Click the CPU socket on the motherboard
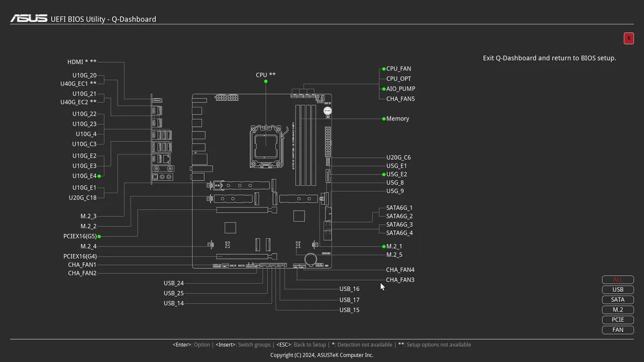The image size is (644, 362). [266, 143]
